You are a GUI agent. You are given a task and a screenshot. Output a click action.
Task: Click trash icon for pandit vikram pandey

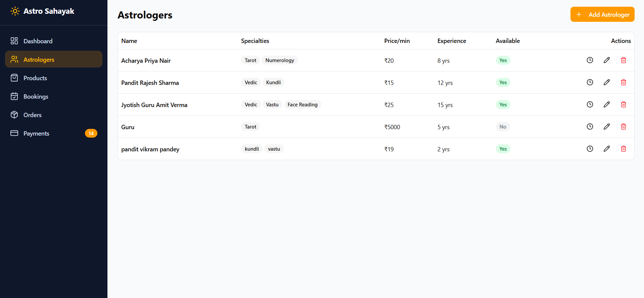tap(623, 149)
